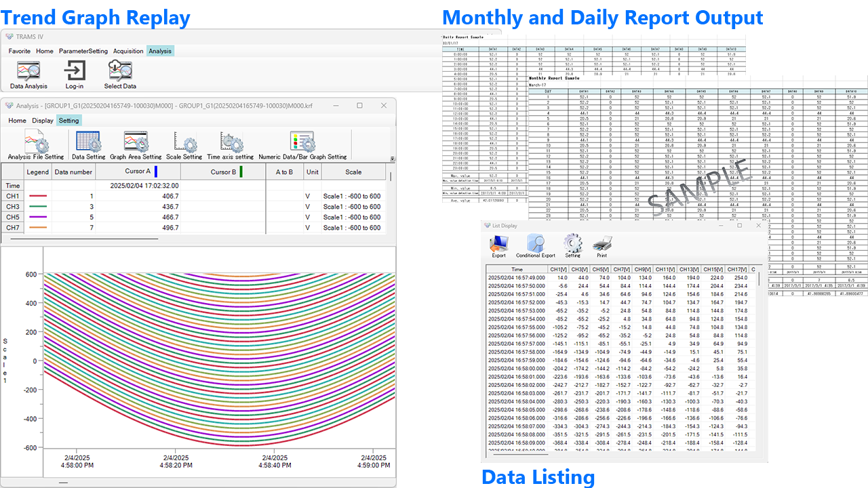868x488 pixels.
Task: Open Time axis setting
Action: (x=230, y=146)
